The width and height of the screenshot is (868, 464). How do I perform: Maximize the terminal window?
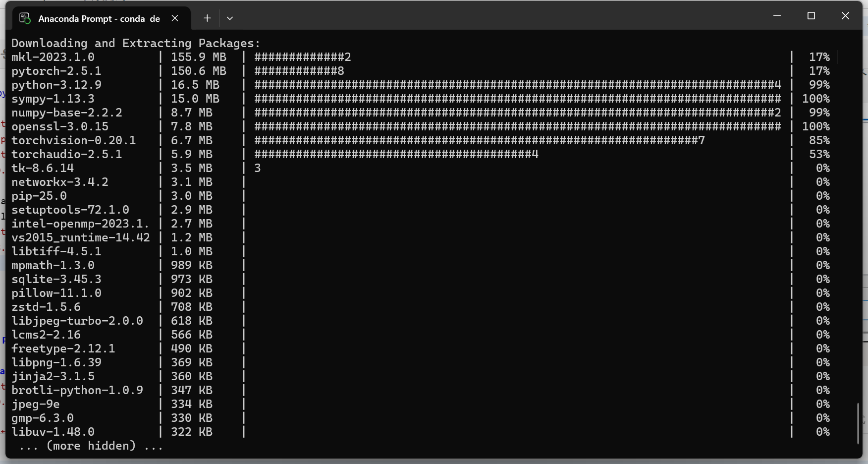[x=811, y=16]
